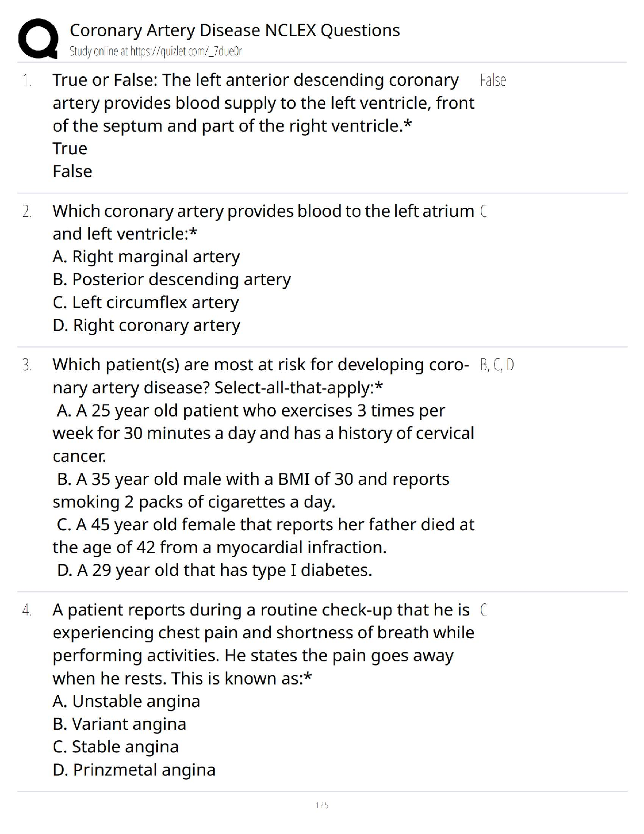Select the True option for question 1
Image resolution: width=644 pixels, height=834 pixels.
(x=70, y=148)
